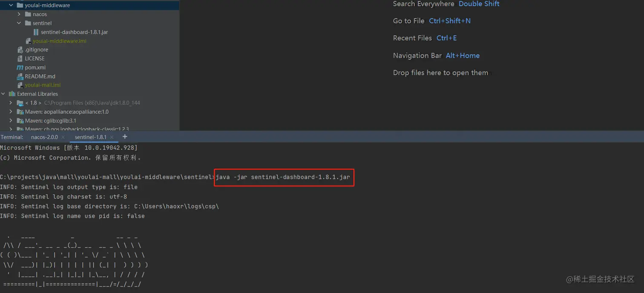
Task: Click the 'Sentinel log base directory' line
Action: [x=109, y=206]
